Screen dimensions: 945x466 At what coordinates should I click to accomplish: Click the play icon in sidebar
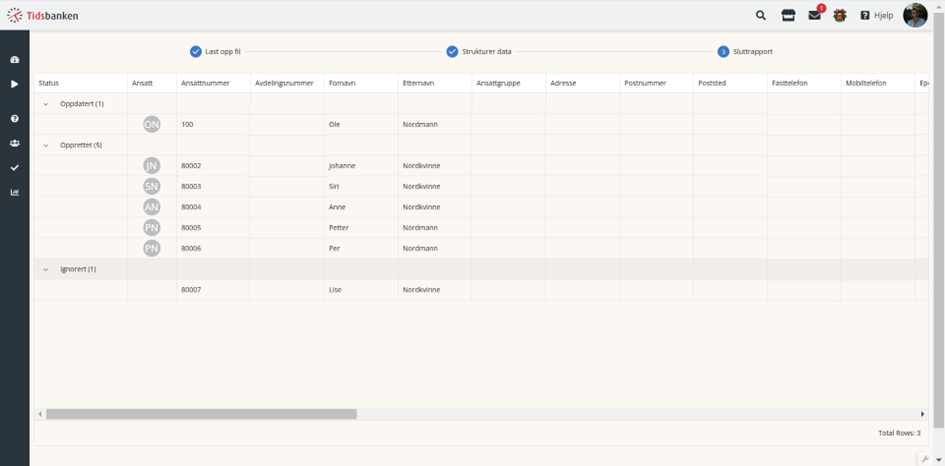(x=14, y=84)
